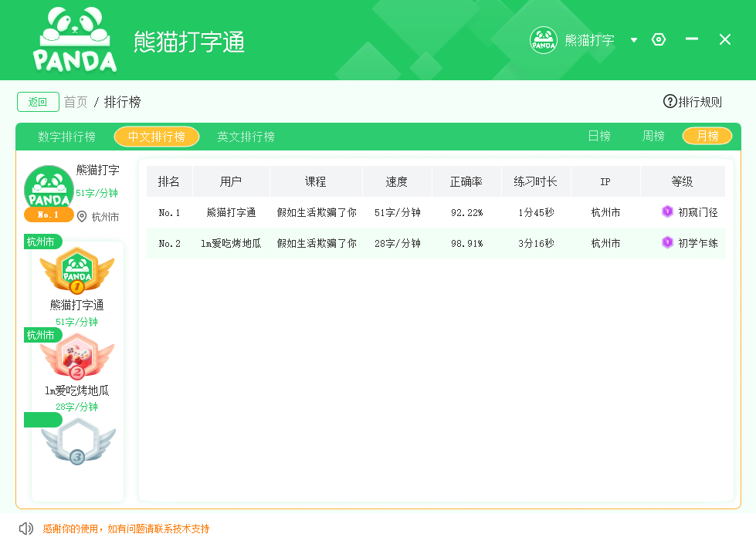Show the 周榜 weekly ranking
This screenshot has height=544, width=756.
coord(653,137)
